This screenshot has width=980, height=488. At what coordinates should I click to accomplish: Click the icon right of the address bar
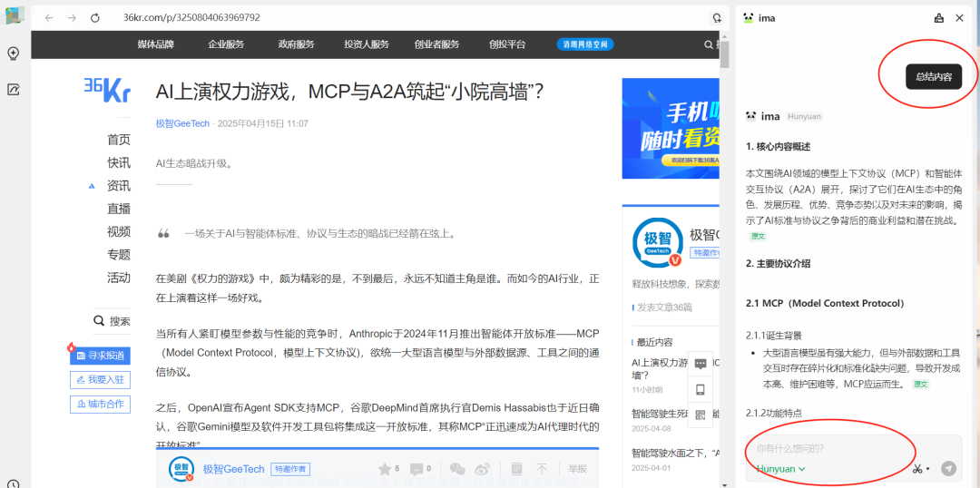click(718, 17)
